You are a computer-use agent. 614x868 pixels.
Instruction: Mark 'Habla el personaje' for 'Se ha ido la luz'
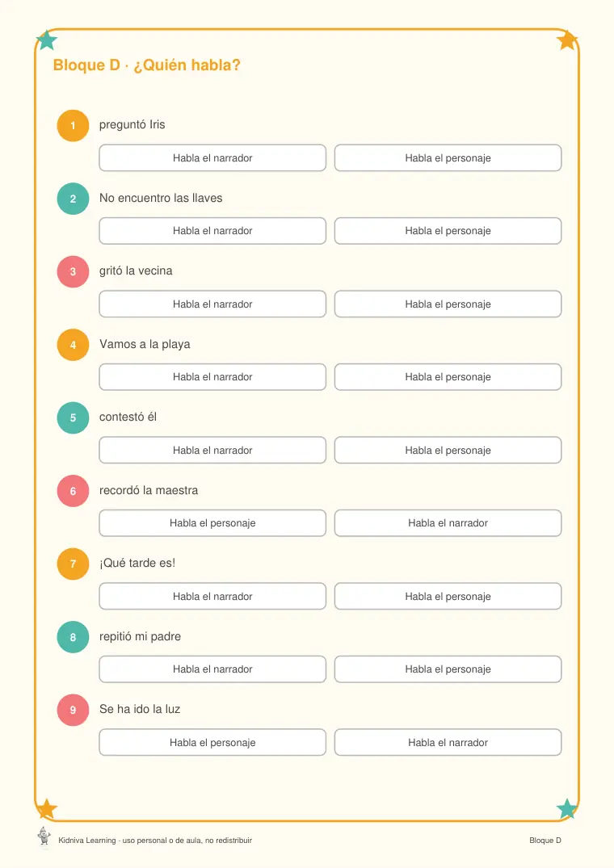tap(212, 742)
